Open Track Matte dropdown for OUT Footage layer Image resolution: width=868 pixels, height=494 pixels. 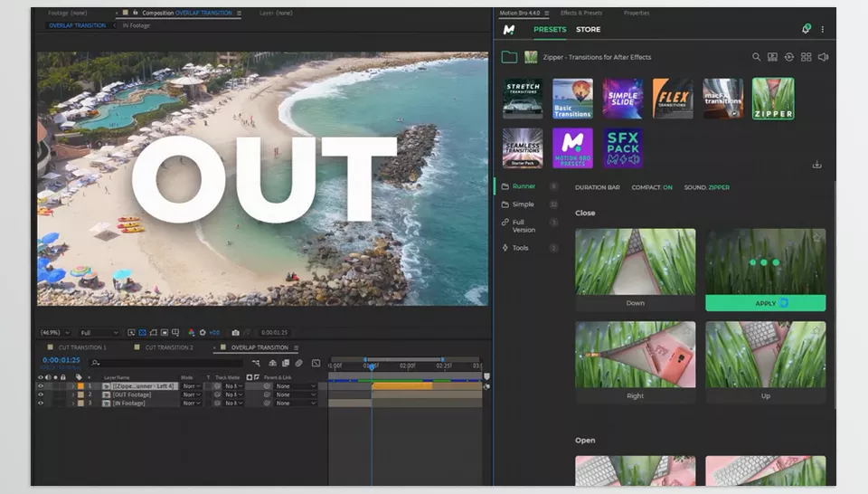point(234,394)
